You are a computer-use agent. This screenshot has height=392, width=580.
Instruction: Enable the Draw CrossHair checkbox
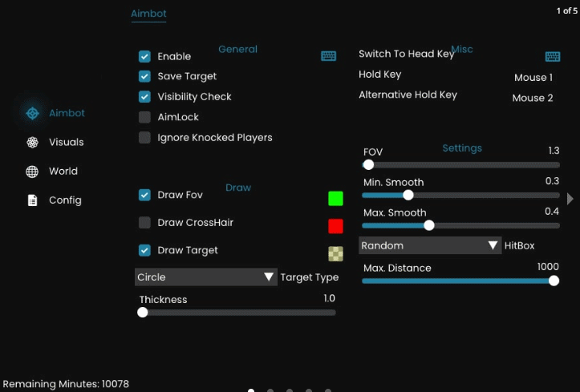click(x=144, y=222)
